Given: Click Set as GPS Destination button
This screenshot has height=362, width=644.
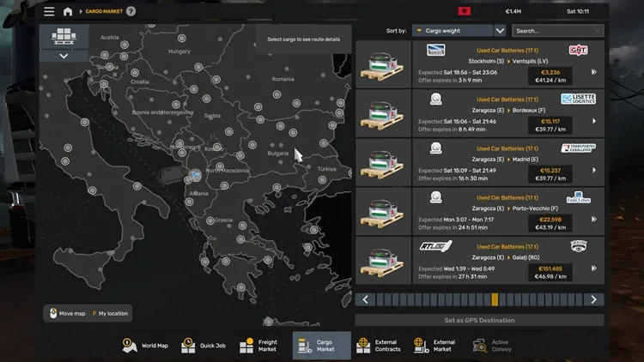Looking at the screenshot, I should pos(479,320).
